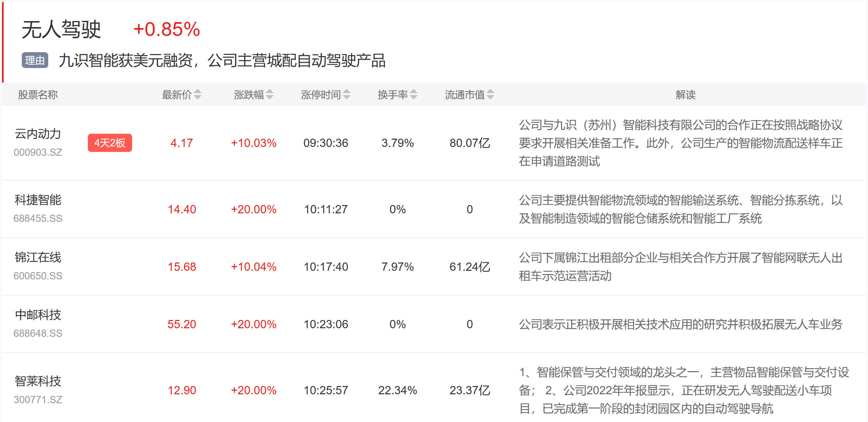Click latest price 14.40
The height and width of the screenshot is (422, 868).
[182, 209]
